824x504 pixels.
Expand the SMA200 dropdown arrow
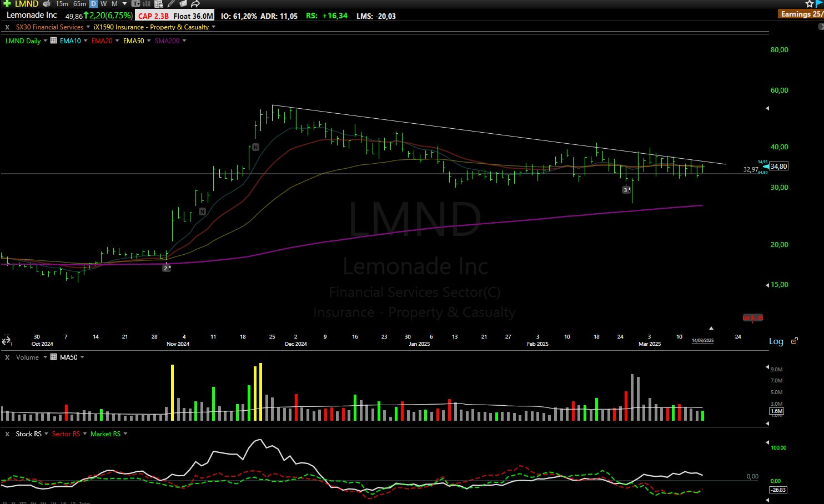pyautogui.click(x=184, y=41)
